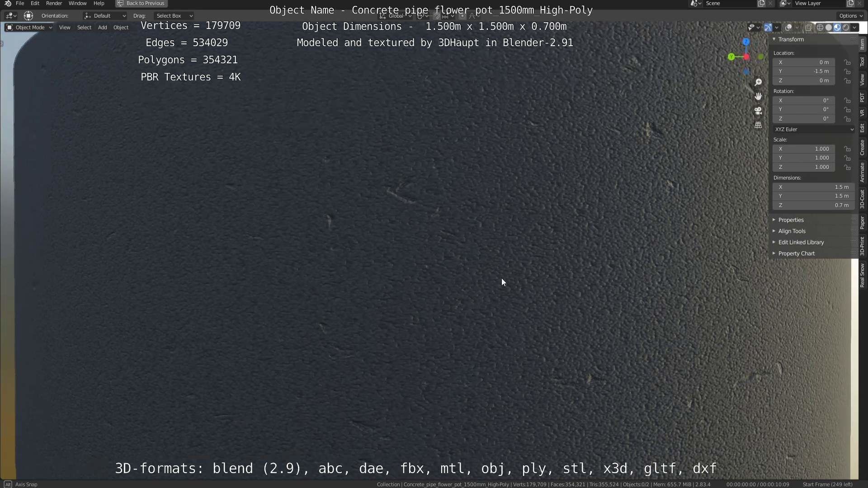Toggle camera view with camera icon
Image resolution: width=868 pixels, height=488 pixels.
click(758, 111)
